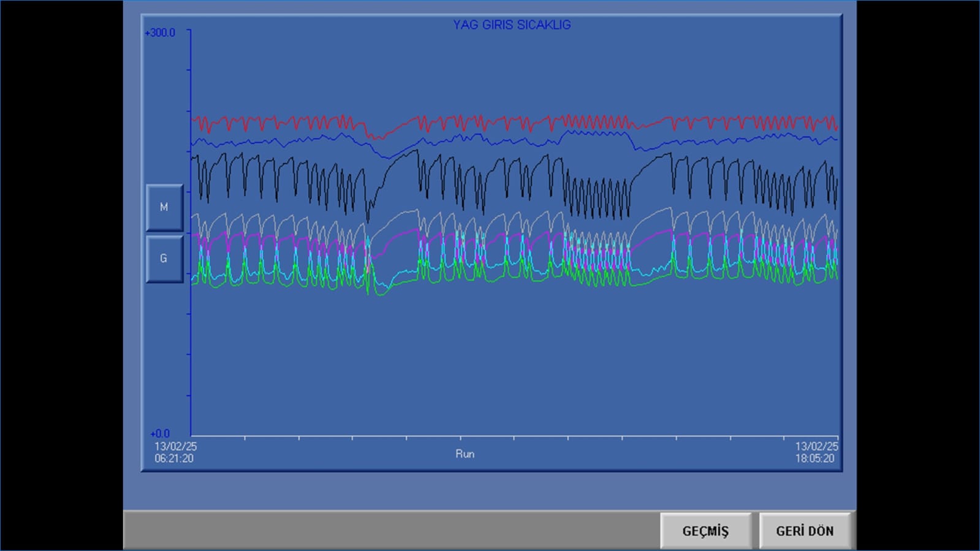
Task: Click the start timestamp 06:21:20
Action: (x=174, y=458)
